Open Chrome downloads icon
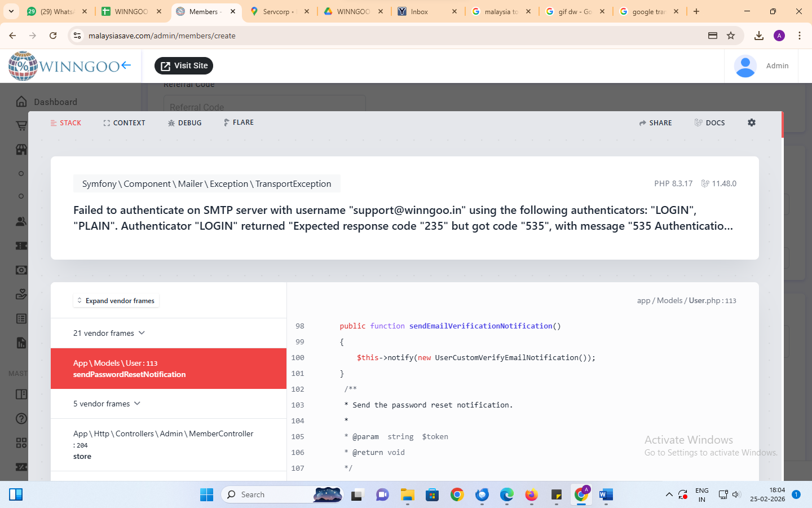The image size is (812, 508). [758, 36]
